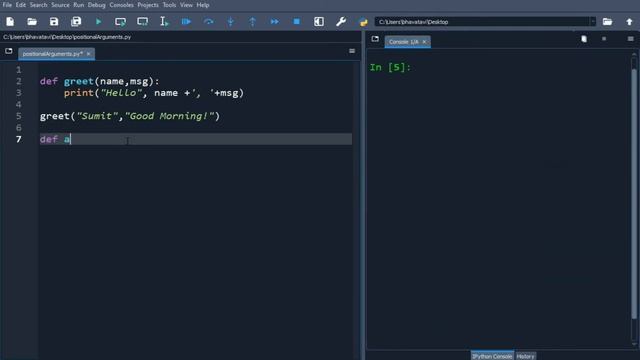Start debugging the file
The image size is (640, 360).
click(x=186, y=22)
